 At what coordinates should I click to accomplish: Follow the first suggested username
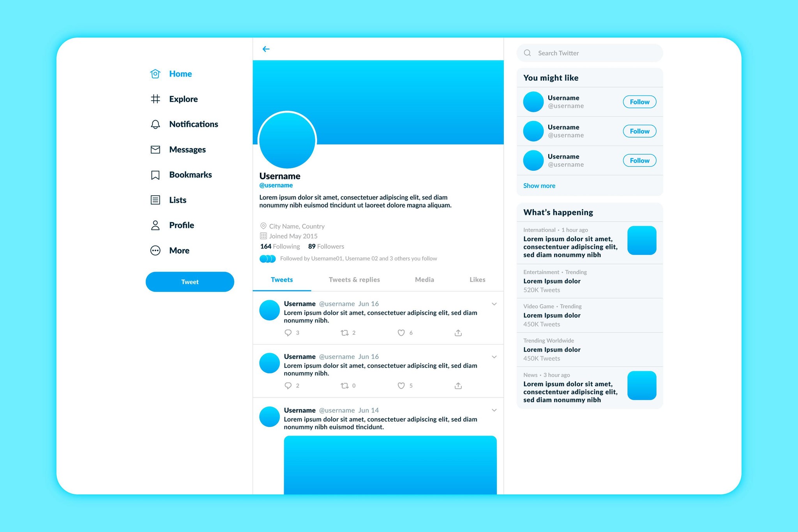[x=640, y=102]
